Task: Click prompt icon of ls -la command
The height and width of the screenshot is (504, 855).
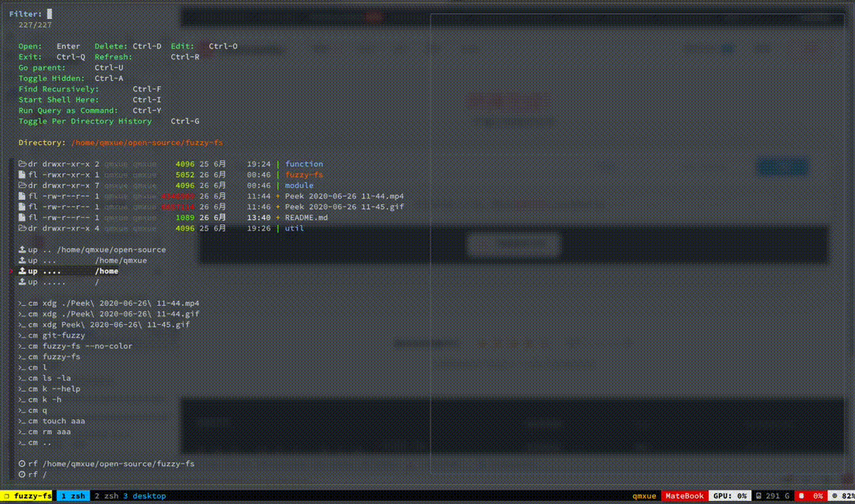Action: tap(22, 378)
